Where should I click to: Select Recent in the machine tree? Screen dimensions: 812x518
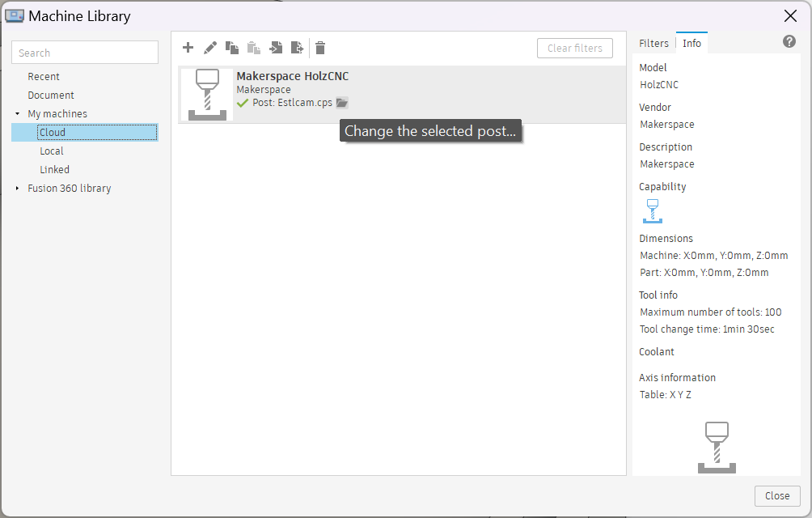click(44, 77)
